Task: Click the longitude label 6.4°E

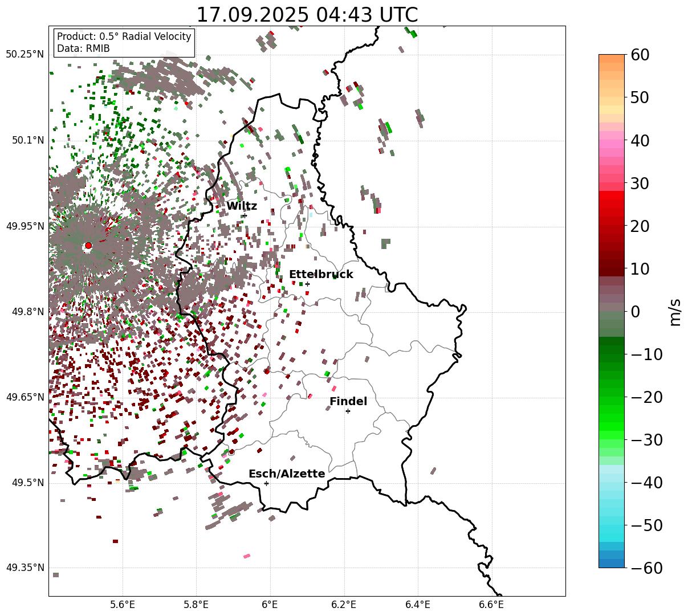Action: coord(418,604)
